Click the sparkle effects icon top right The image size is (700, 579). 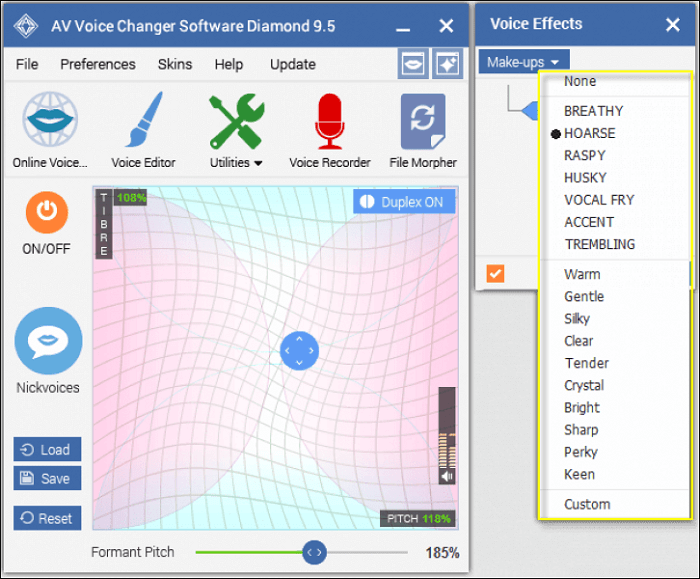coord(446,63)
